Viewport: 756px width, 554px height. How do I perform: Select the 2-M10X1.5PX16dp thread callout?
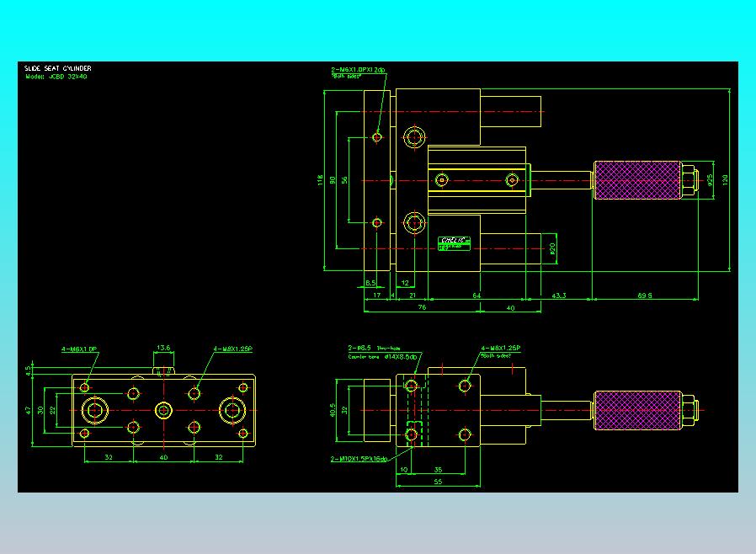click(359, 459)
